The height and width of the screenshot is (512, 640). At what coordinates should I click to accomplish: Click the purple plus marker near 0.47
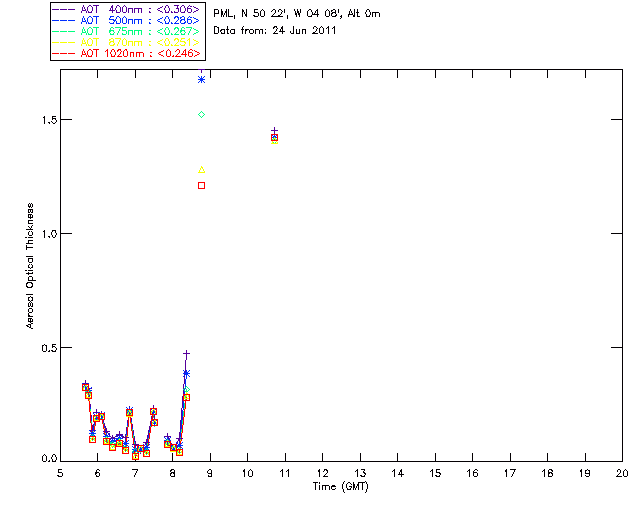click(186, 354)
